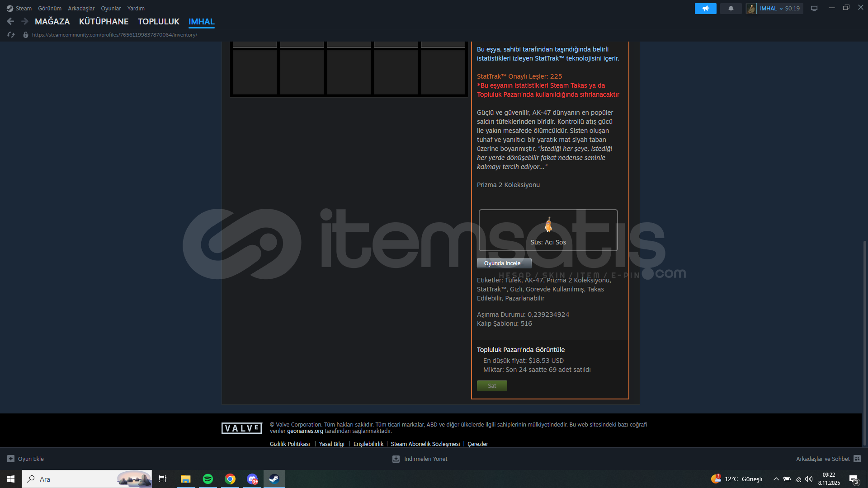This screenshot has width=868, height=488.
Task: Open the İndirmeleri Yönet download icon
Action: 396,459
